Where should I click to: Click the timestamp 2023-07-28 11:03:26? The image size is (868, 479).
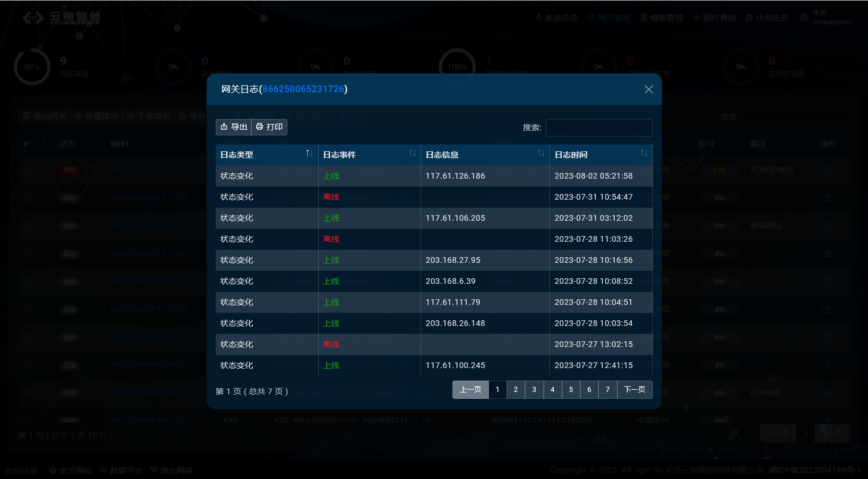594,239
